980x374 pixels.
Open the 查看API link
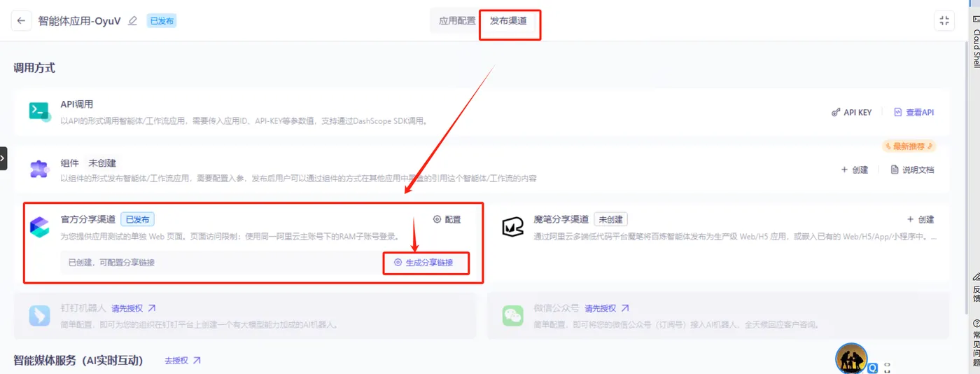913,112
